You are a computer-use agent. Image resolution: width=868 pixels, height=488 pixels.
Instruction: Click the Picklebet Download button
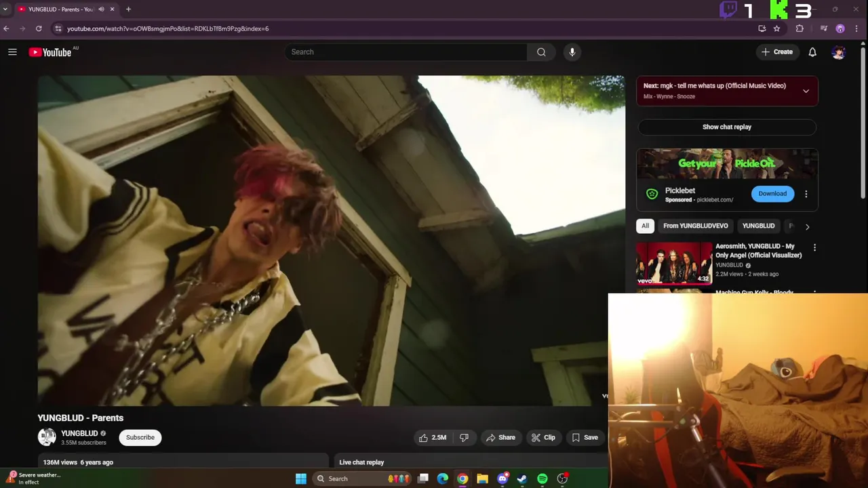772,194
